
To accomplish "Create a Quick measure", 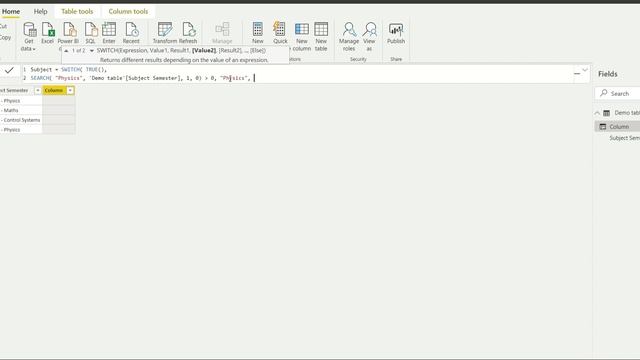I will pos(280,33).
